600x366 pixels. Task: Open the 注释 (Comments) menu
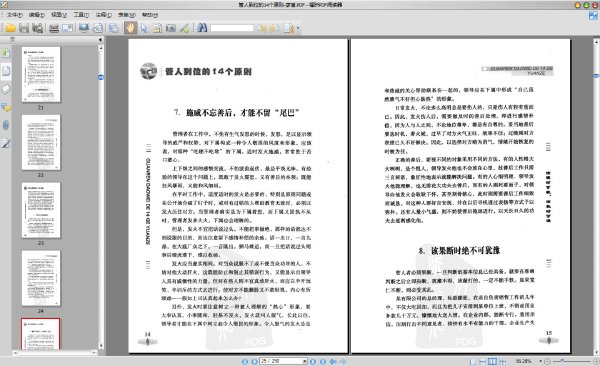pyautogui.click(x=103, y=15)
